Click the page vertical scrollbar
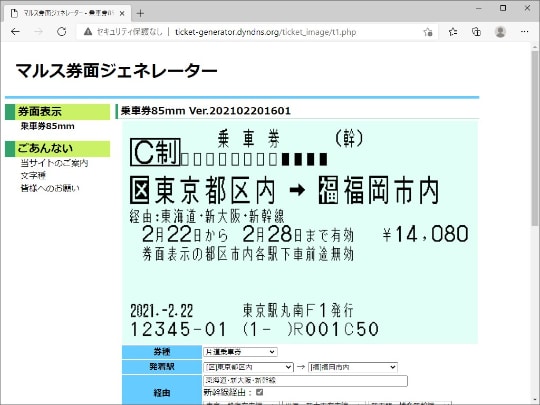The height and width of the screenshot is (405, 540). [x=535, y=138]
